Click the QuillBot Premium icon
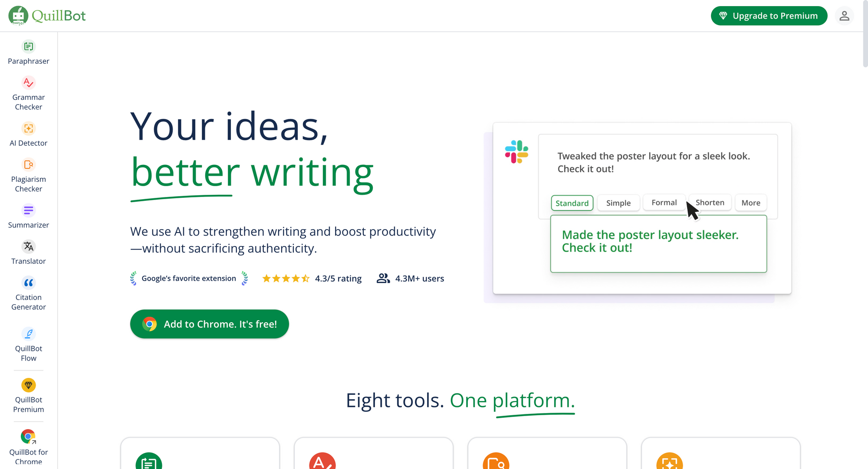This screenshot has height=469, width=868. [28, 385]
